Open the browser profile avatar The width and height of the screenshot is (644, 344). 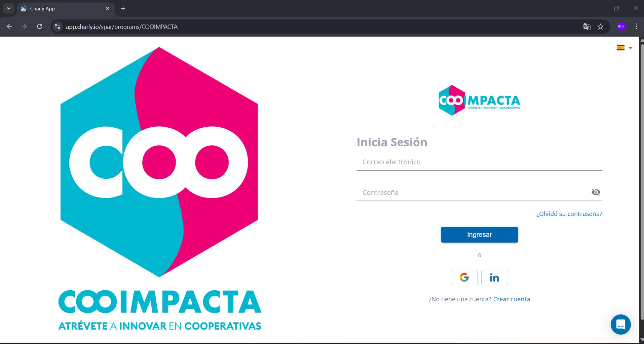coord(621,27)
